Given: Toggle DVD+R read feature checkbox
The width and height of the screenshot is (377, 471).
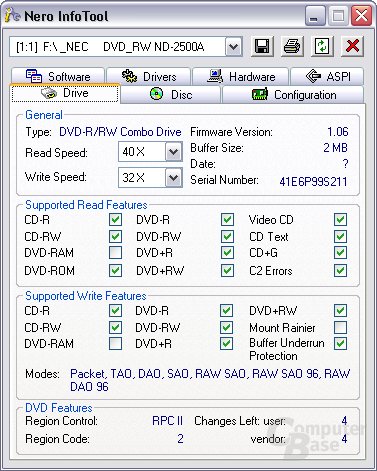Looking at the screenshot, I should pyautogui.click(x=227, y=253).
